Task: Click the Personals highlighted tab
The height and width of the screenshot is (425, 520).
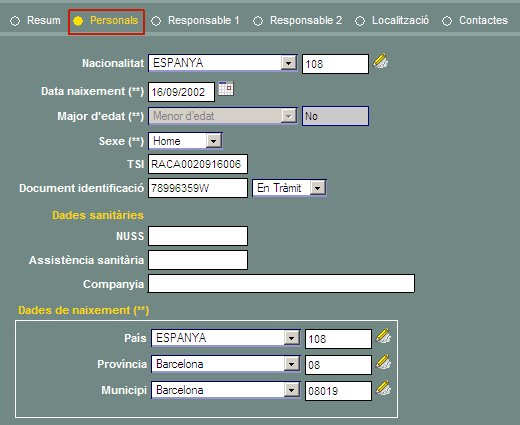Action: 106,22
